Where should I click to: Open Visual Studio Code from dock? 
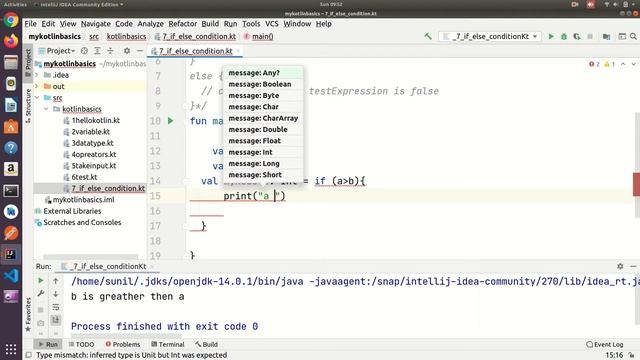point(11,276)
